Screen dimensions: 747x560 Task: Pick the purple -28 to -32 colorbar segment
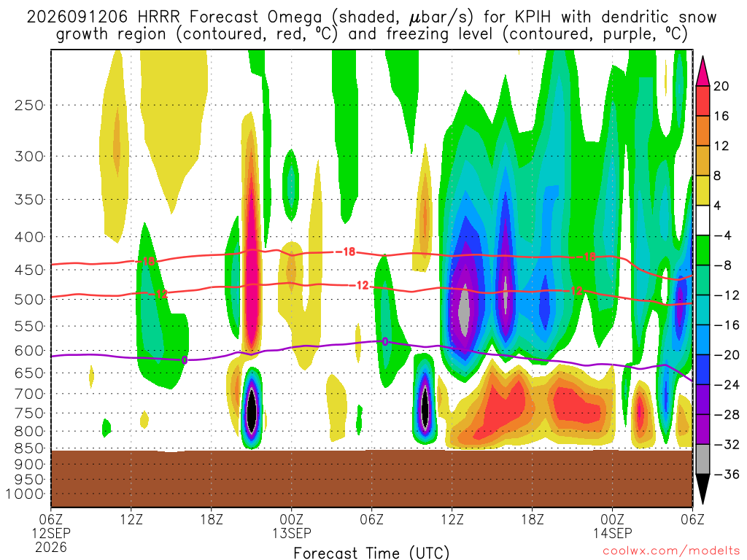pos(703,429)
